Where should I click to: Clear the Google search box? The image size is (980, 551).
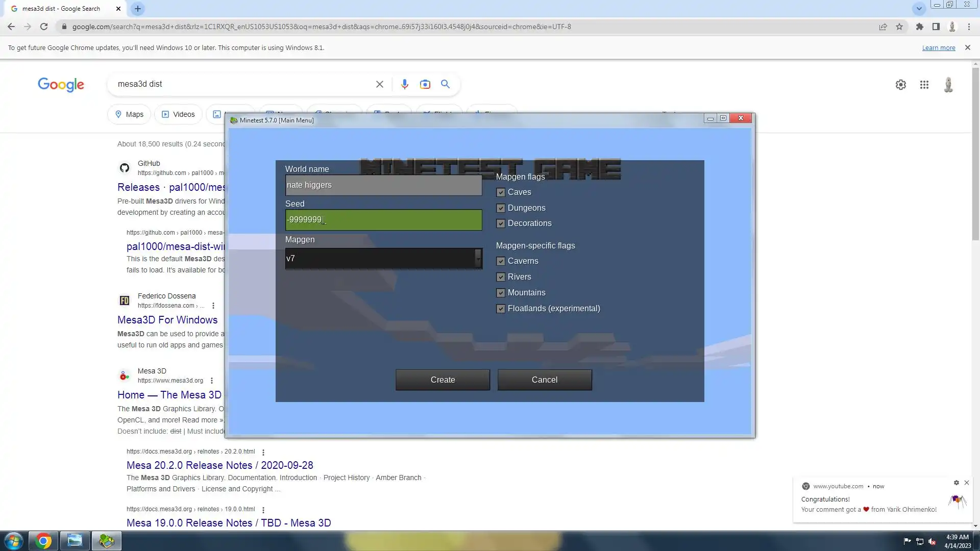point(379,84)
